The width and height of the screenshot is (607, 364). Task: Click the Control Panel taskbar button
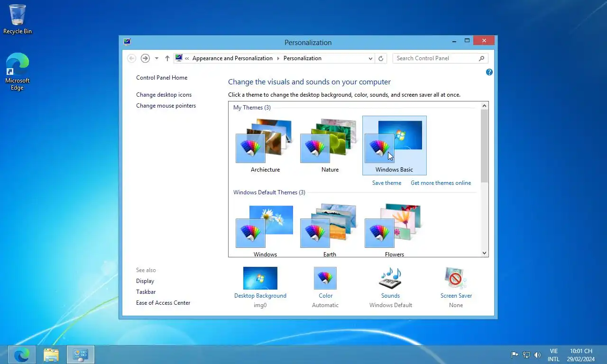(81, 355)
